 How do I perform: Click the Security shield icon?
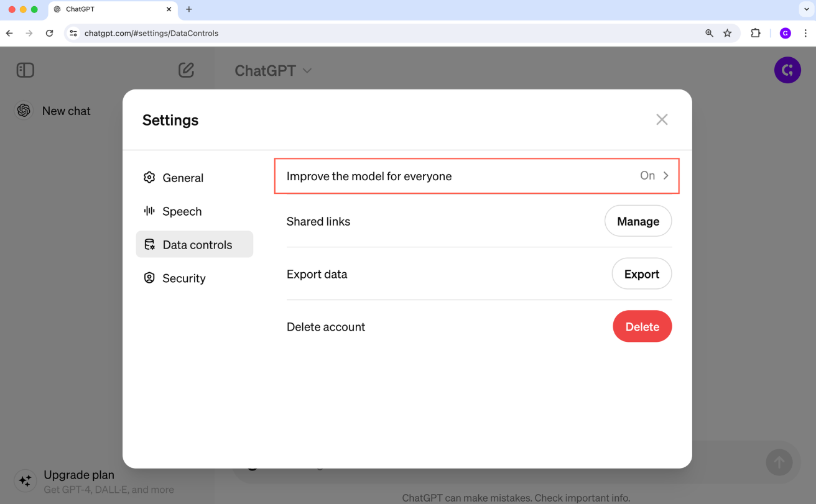(x=149, y=278)
